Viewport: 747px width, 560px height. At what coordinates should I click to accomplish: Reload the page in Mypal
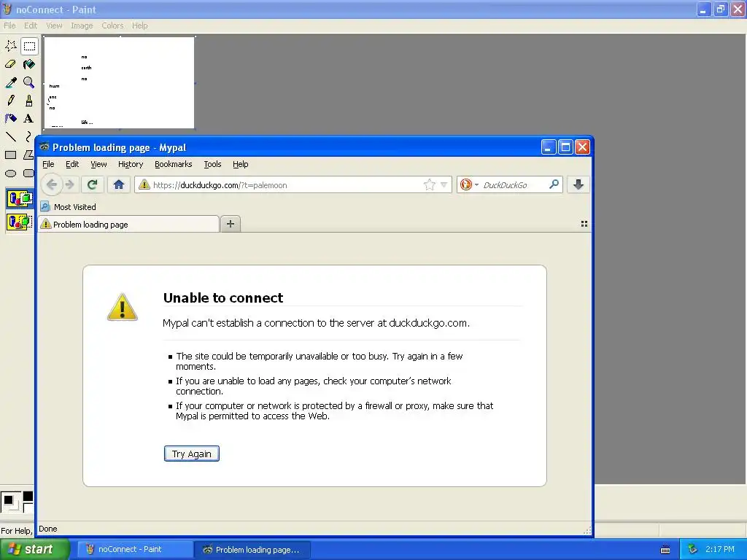coord(93,184)
